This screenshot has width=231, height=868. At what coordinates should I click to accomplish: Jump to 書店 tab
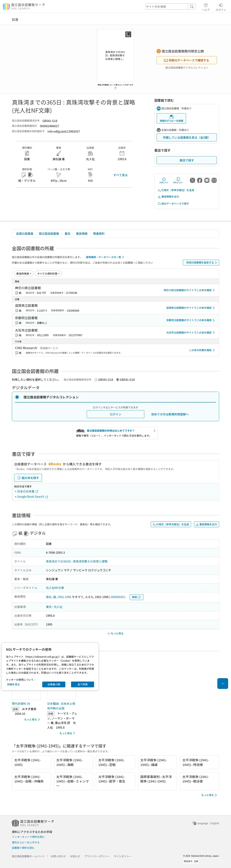(67, 233)
